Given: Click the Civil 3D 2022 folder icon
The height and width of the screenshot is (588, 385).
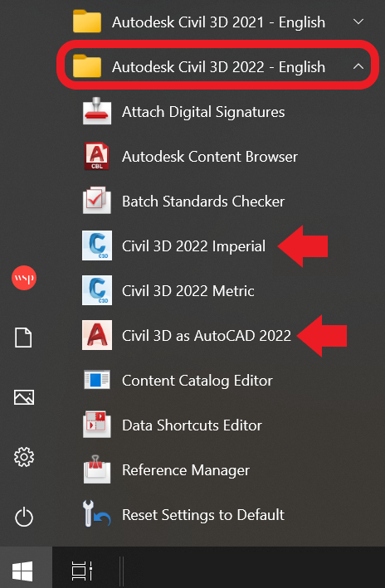Looking at the screenshot, I should 87,66.
